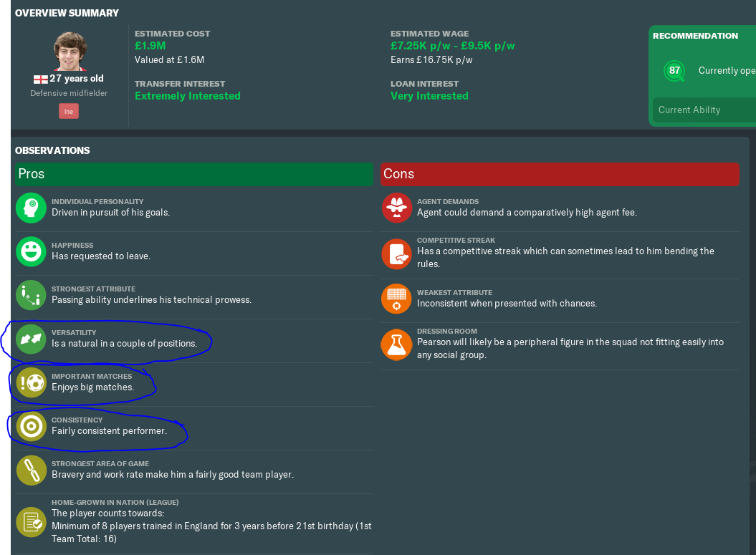Click the Agent Demands whistle icon
This screenshot has height=555, width=756.
point(396,208)
